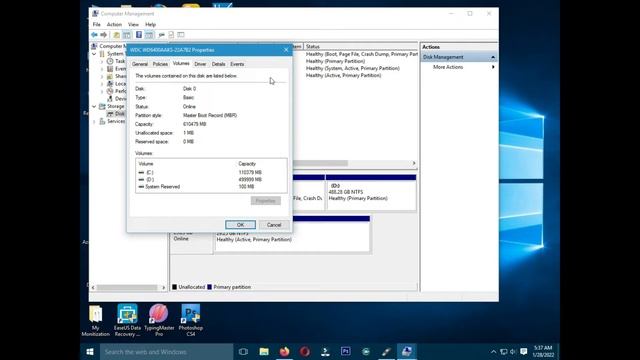Close the WDC disk Properties dialog
This screenshot has height=360, width=640.
(x=286, y=50)
